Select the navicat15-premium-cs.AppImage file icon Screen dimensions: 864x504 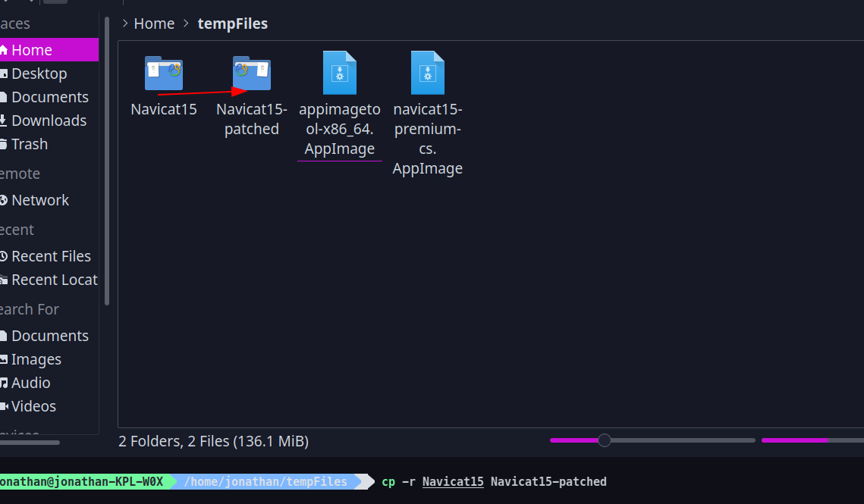click(x=427, y=74)
